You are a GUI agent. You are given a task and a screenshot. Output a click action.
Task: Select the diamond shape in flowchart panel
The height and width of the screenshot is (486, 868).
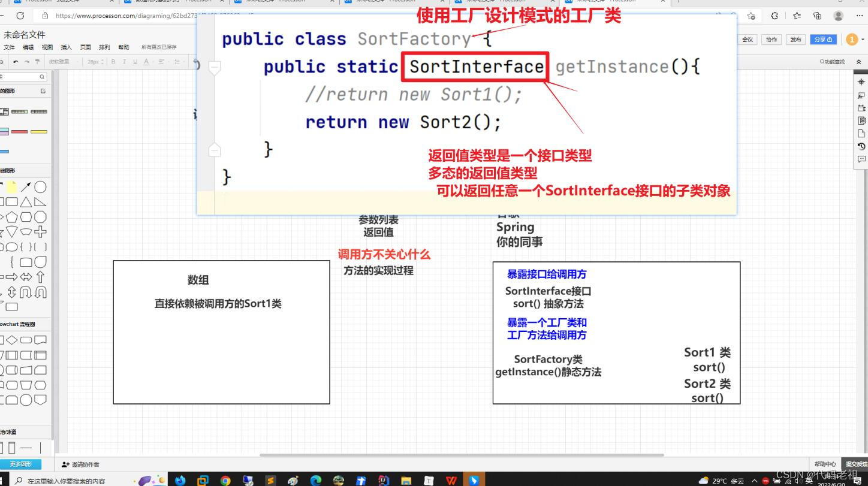[x=11, y=339]
